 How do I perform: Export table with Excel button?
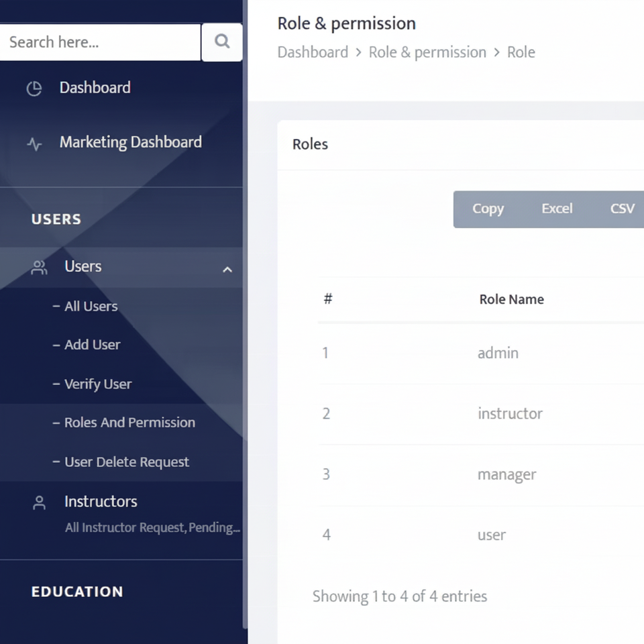[x=557, y=209]
